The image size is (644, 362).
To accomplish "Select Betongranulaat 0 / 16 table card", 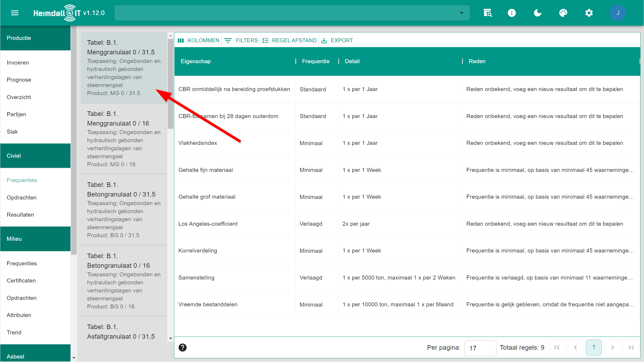I will point(124,281).
